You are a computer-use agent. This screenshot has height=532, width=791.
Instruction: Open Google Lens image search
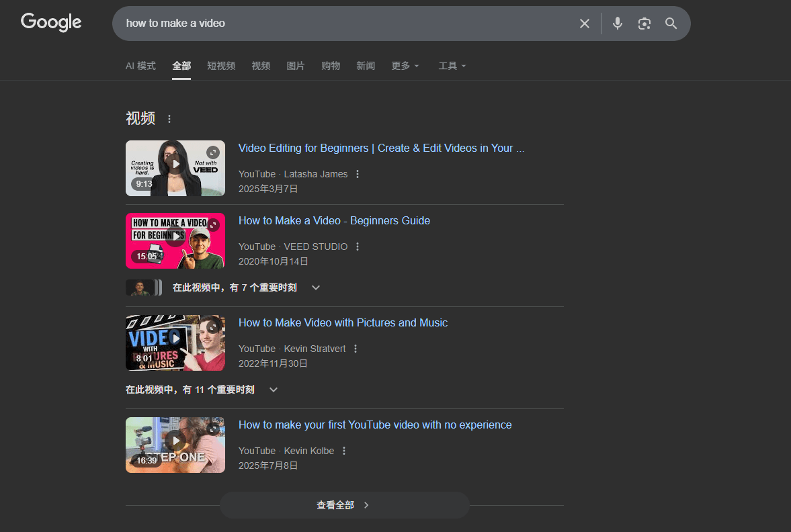(644, 24)
